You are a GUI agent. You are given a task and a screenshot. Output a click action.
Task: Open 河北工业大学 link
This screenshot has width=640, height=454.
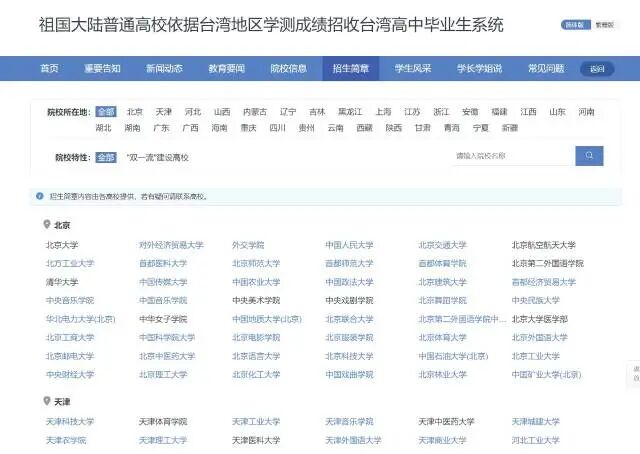tap(536, 440)
